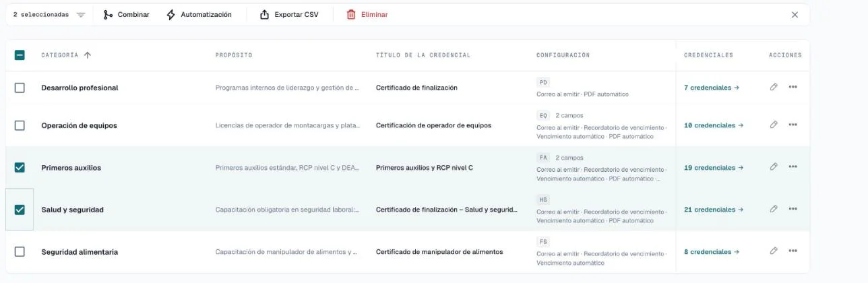Select the 'Operación de equipos' category name

pyautogui.click(x=79, y=125)
